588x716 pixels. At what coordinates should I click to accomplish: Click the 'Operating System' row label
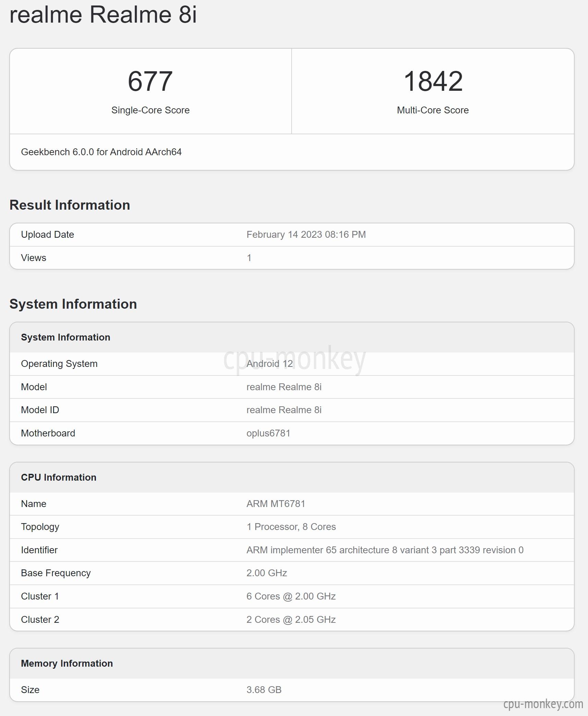tap(59, 363)
